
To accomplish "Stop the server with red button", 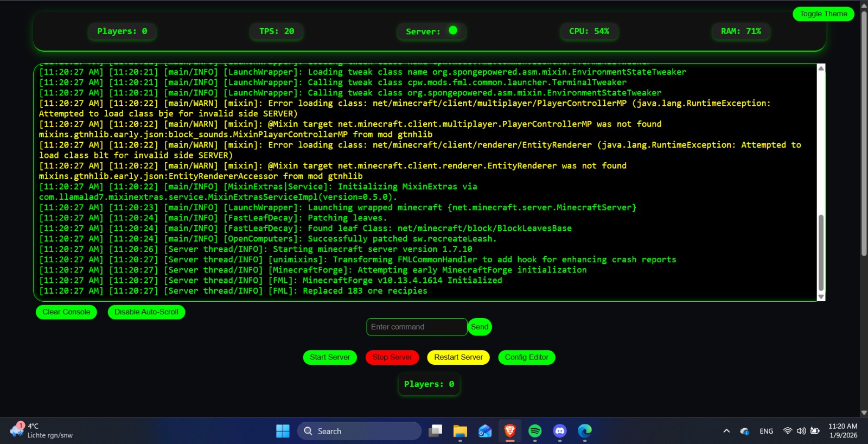I will (x=392, y=357).
